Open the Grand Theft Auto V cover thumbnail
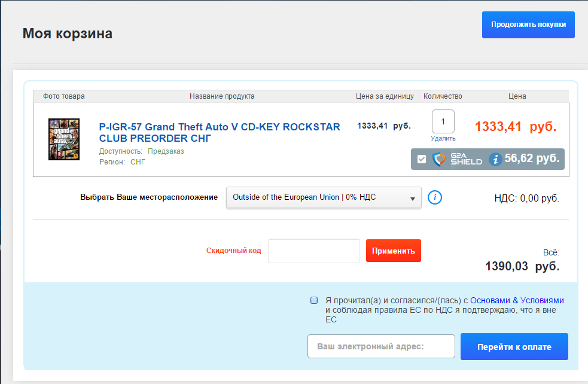This screenshot has height=384, width=588. (63, 139)
